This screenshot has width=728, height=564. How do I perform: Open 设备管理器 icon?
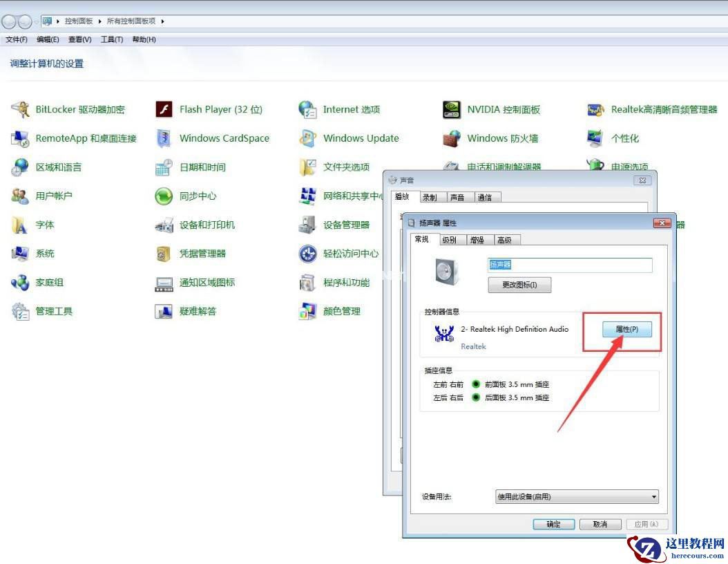(x=307, y=225)
